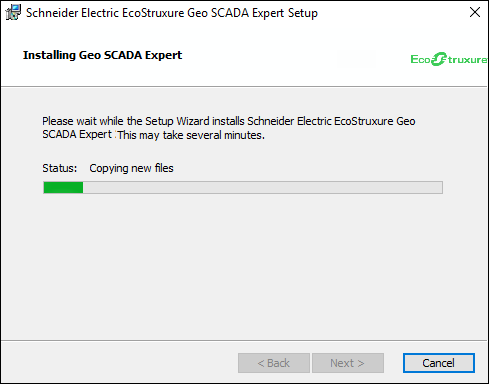Image resolution: width=489 pixels, height=384 pixels.
Task: Click the separator line above the buttons
Action: click(244, 340)
